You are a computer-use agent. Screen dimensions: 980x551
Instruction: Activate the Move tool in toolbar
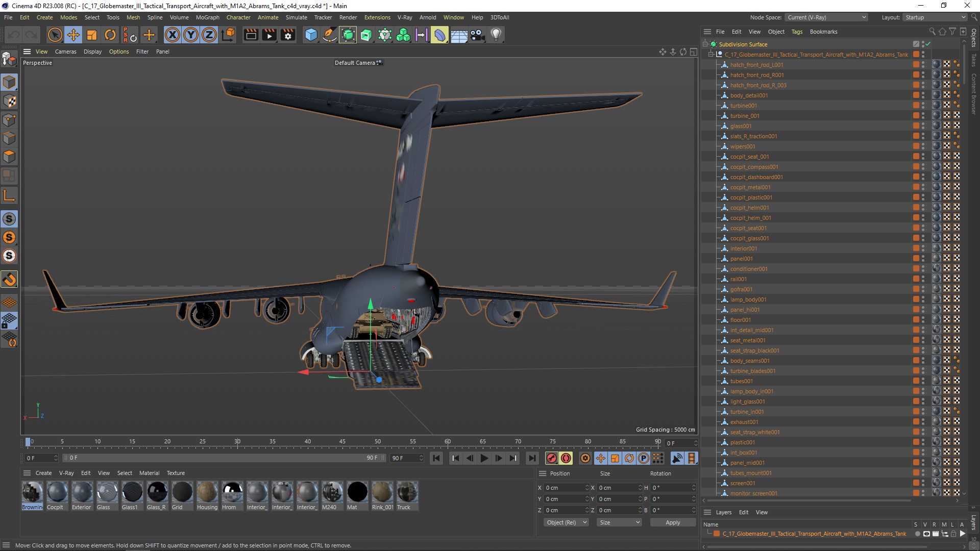pos(73,35)
